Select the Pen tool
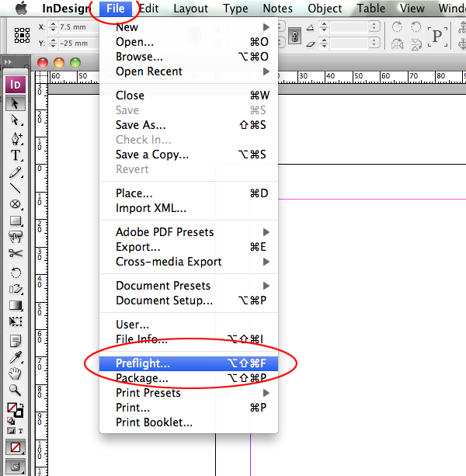This screenshot has width=466, height=476. pyautogui.click(x=16, y=138)
